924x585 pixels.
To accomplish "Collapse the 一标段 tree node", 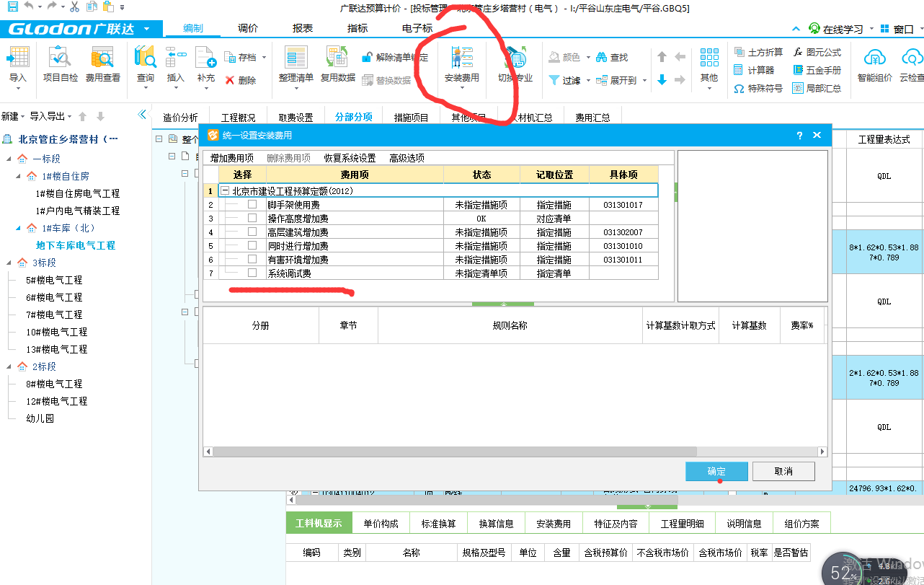I will click(9, 159).
